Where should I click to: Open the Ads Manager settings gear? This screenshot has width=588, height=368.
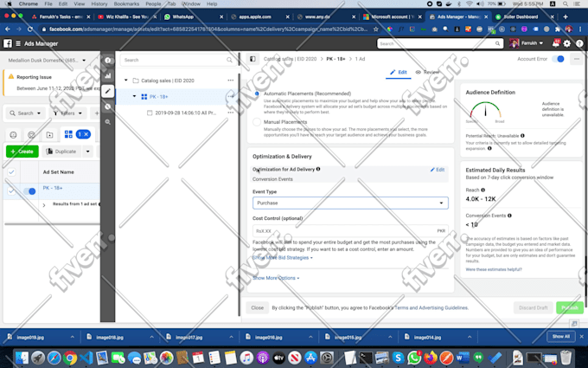pos(567,43)
